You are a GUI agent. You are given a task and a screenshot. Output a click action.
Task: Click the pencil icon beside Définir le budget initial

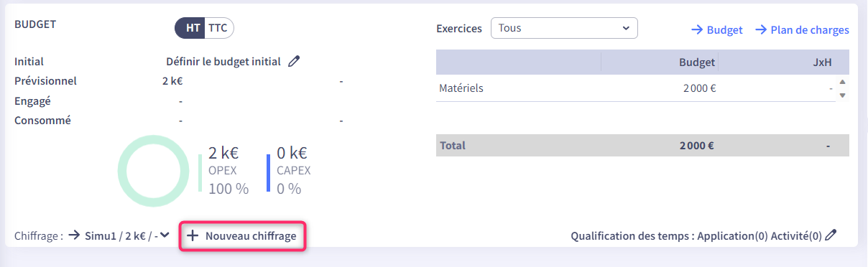click(293, 62)
